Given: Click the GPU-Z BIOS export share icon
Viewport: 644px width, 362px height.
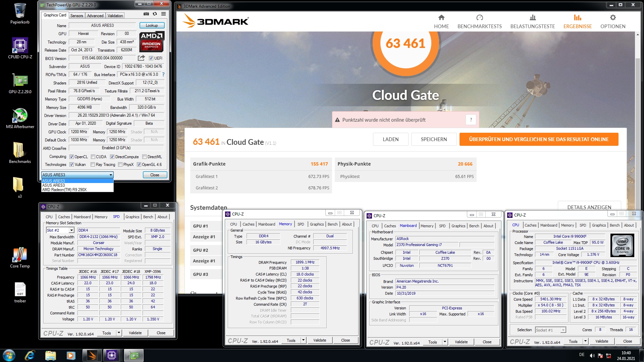Looking at the screenshot, I should click(141, 58).
